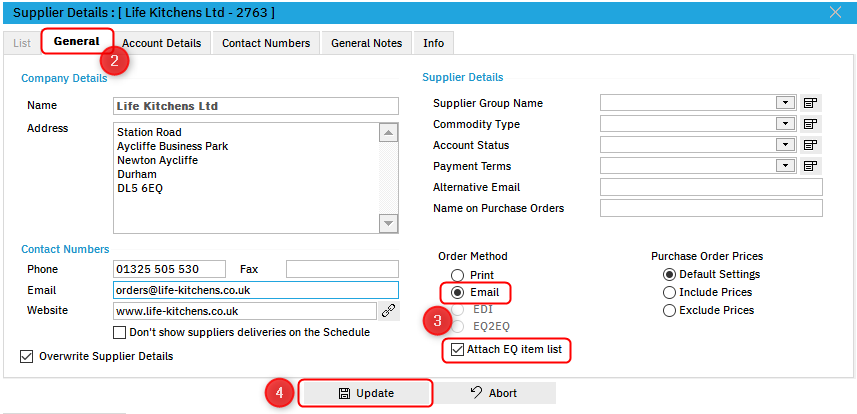Click the empty Fax field
857x414 pixels.
[342, 269]
